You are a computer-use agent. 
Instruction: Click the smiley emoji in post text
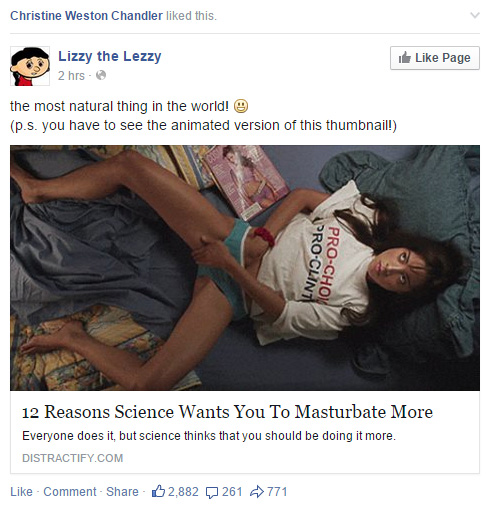[x=241, y=106]
